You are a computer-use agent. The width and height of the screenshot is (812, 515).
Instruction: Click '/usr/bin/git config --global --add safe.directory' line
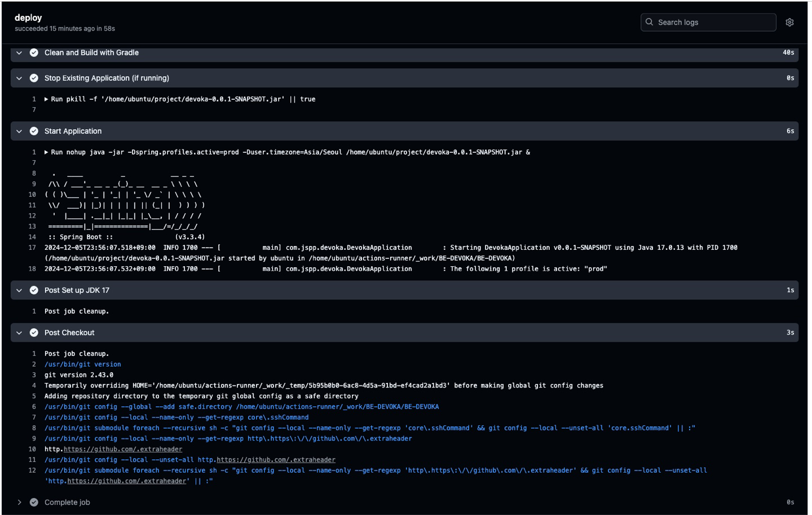coord(241,407)
